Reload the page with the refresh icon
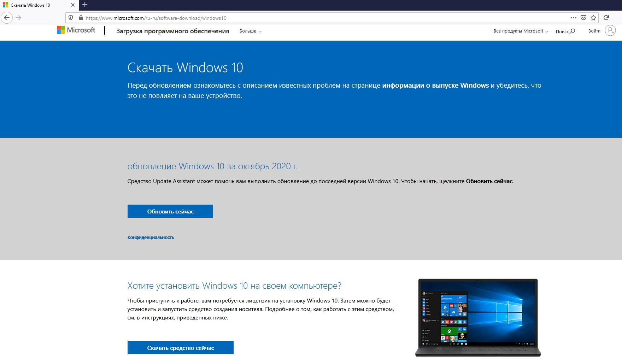 point(606,18)
